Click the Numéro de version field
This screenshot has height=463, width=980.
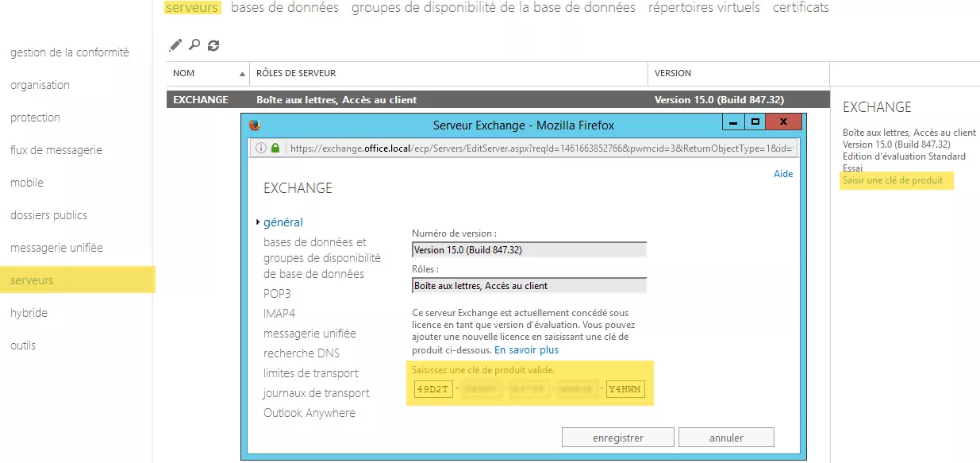529,249
